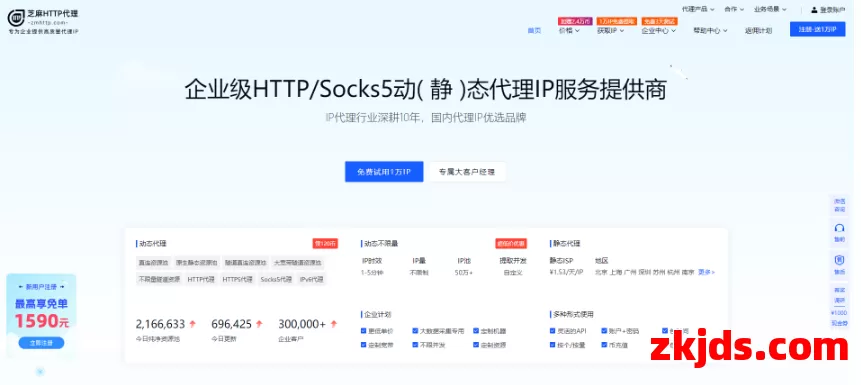
Task: Toggle the 定制资源 checkbox
Action: click(476, 345)
